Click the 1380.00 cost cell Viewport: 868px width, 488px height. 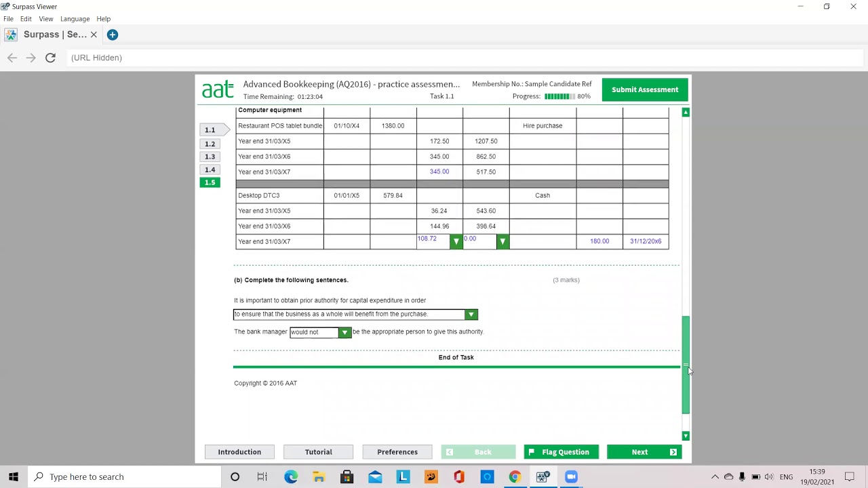pos(393,125)
